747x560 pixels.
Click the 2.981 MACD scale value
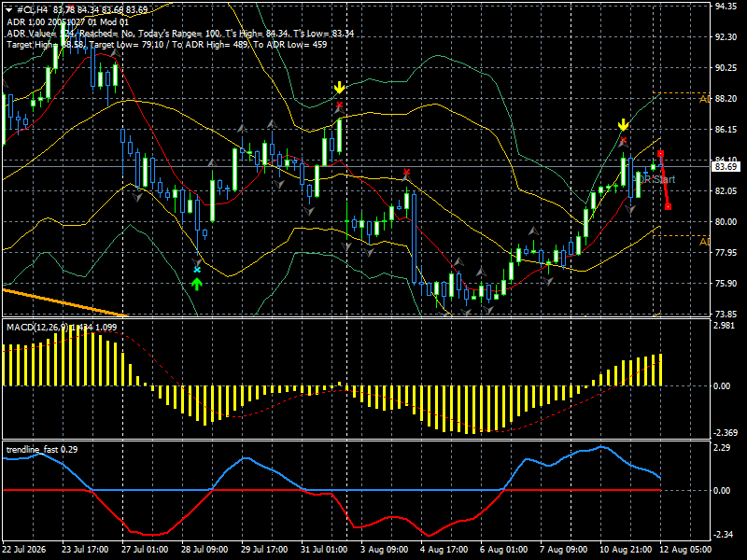tap(723, 326)
